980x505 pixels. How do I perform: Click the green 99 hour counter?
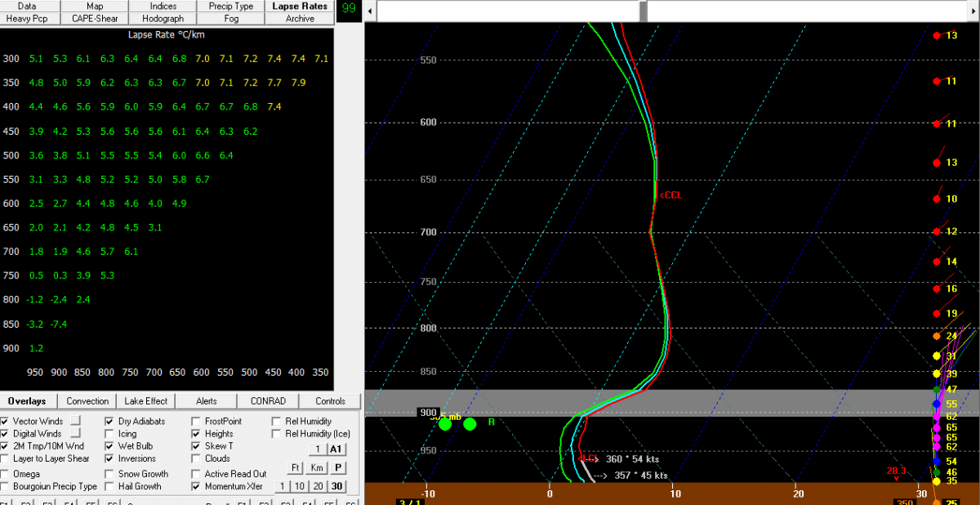click(x=349, y=8)
